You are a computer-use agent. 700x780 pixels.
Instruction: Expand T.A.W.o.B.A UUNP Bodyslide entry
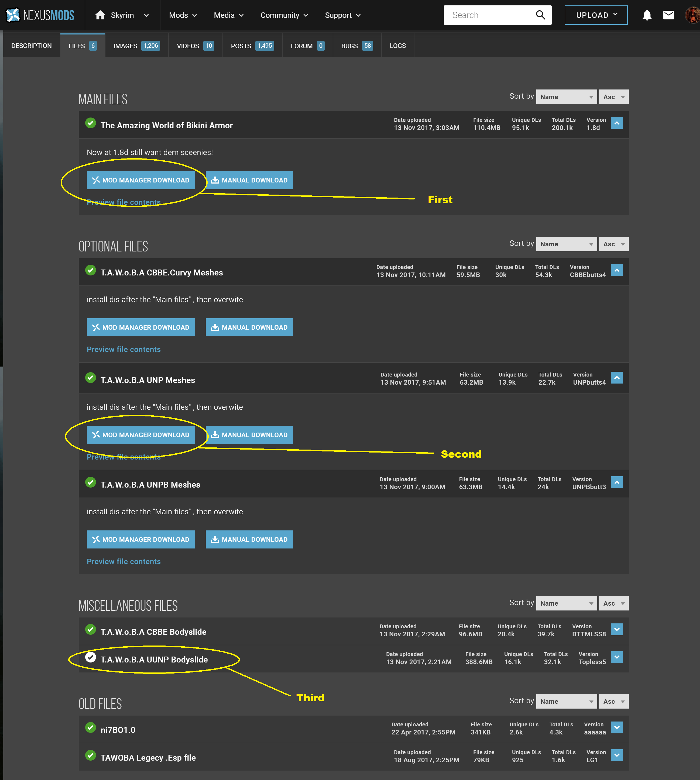coord(616,657)
